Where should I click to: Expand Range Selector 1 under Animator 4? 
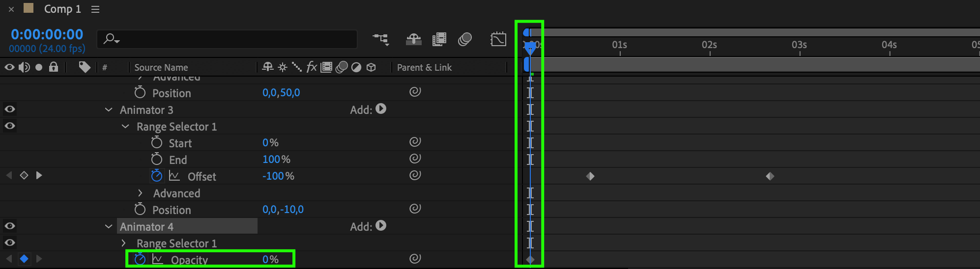pyautogui.click(x=123, y=243)
